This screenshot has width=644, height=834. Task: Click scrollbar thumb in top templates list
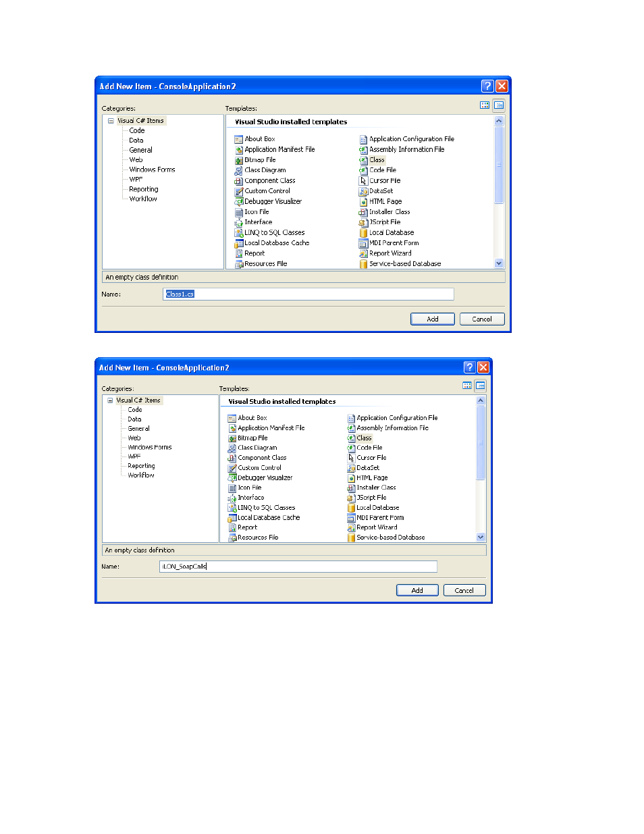[499, 165]
